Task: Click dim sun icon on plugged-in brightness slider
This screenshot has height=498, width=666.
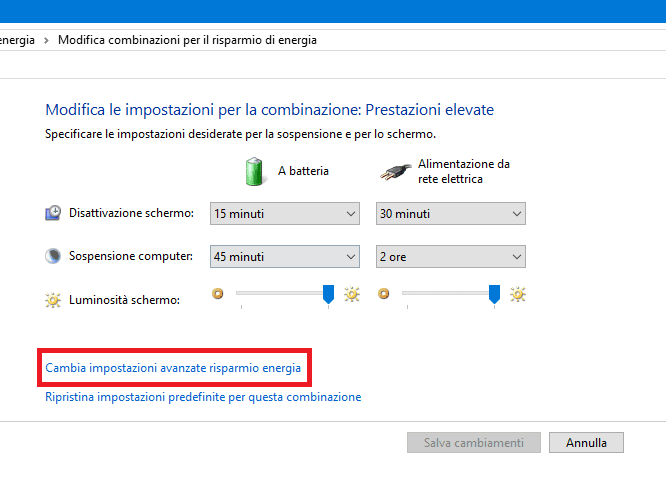Action: [x=384, y=294]
